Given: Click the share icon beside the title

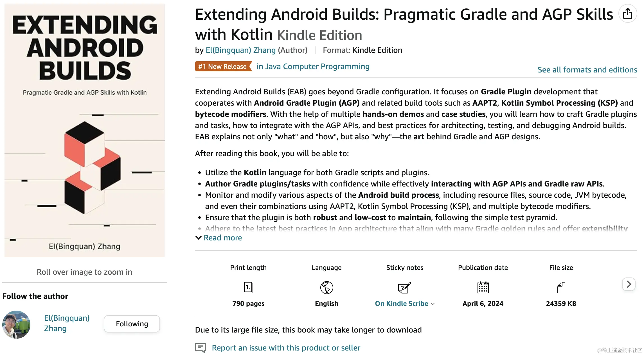Looking at the screenshot, I should coord(627,13).
